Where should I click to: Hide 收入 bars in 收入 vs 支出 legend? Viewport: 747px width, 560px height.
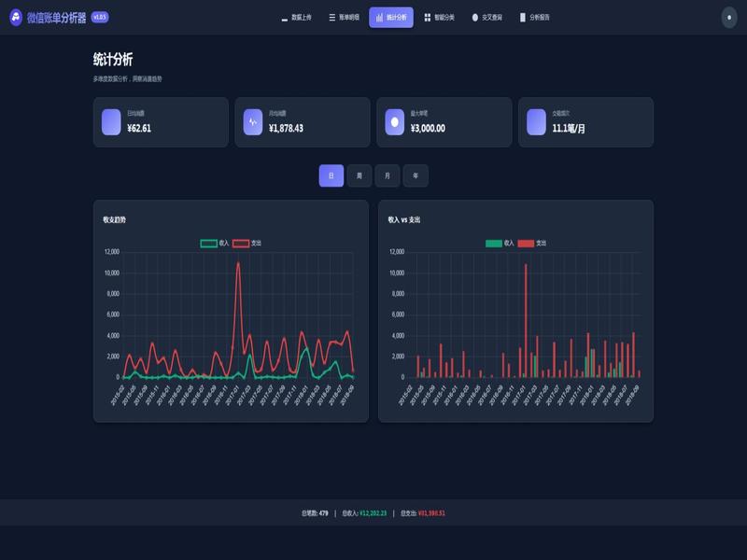point(500,244)
